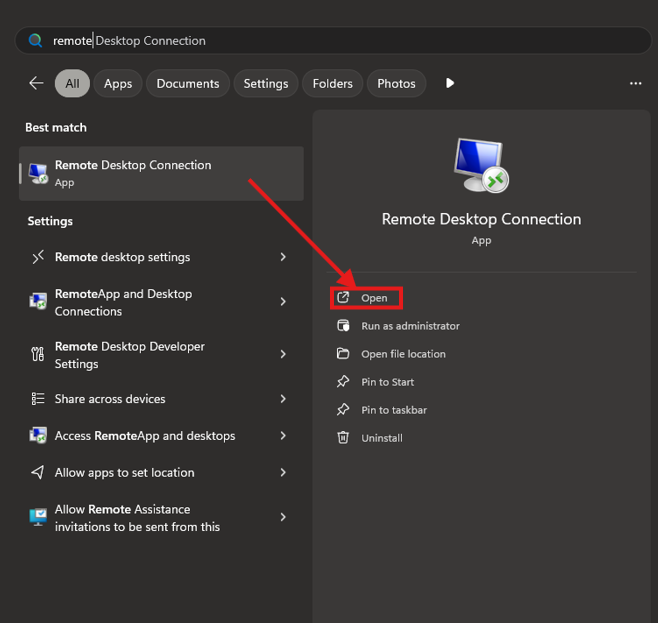The height and width of the screenshot is (623, 658).
Task: Select the All filter tab
Action: tap(72, 83)
